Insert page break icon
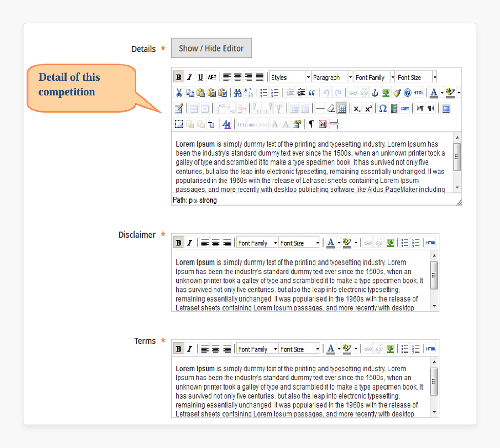Viewport: 500px width, 448px height. (x=333, y=124)
